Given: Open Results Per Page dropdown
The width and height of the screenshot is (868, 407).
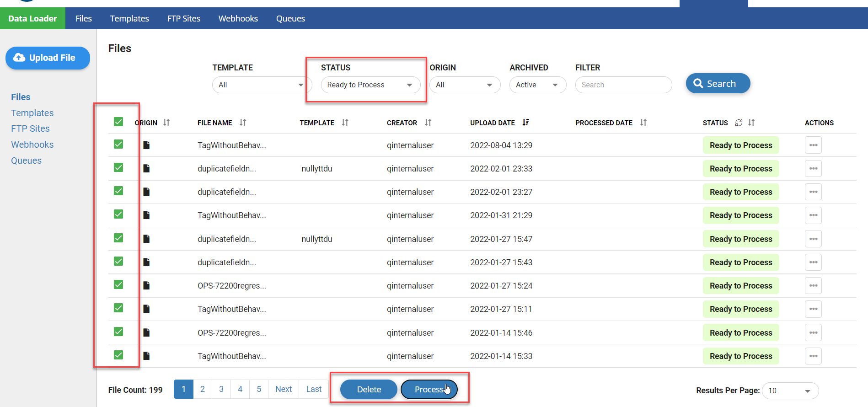Looking at the screenshot, I should [x=790, y=391].
